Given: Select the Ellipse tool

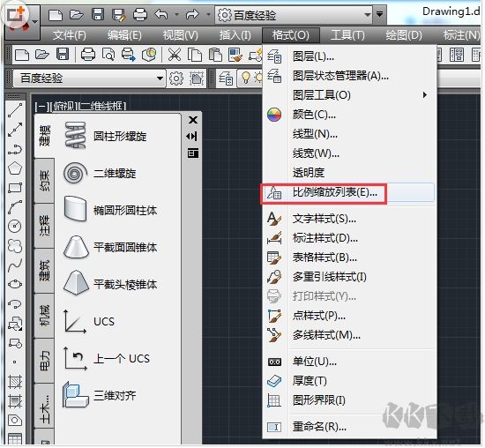Looking at the screenshot, I should (15, 284).
